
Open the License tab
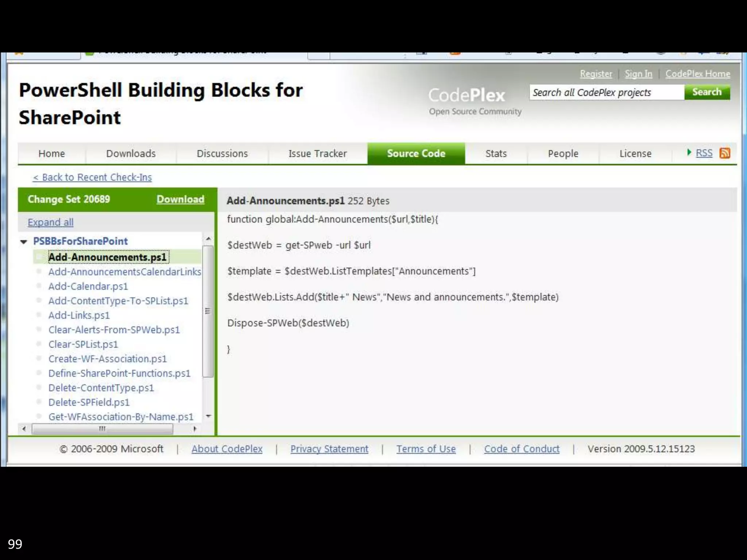[x=635, y=153]
